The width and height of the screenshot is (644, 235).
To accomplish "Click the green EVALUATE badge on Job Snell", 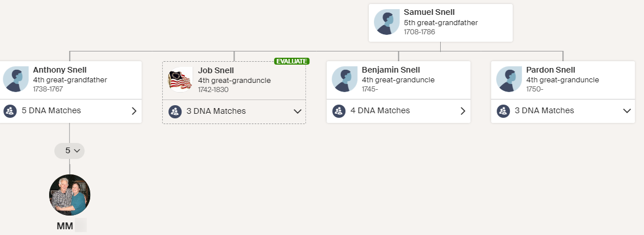I will 291,61.
